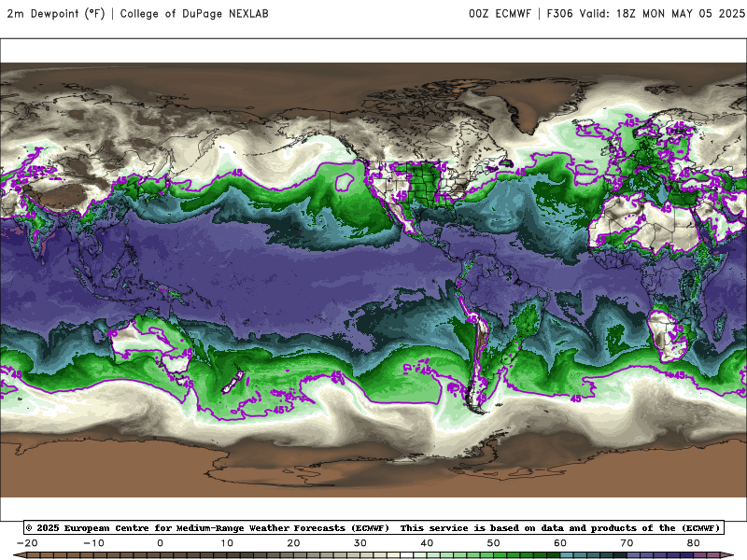
Task: Click the "© 2025 European Centre for Medium-Range Weather Forecasts" notice
Action: click(207, 527)
